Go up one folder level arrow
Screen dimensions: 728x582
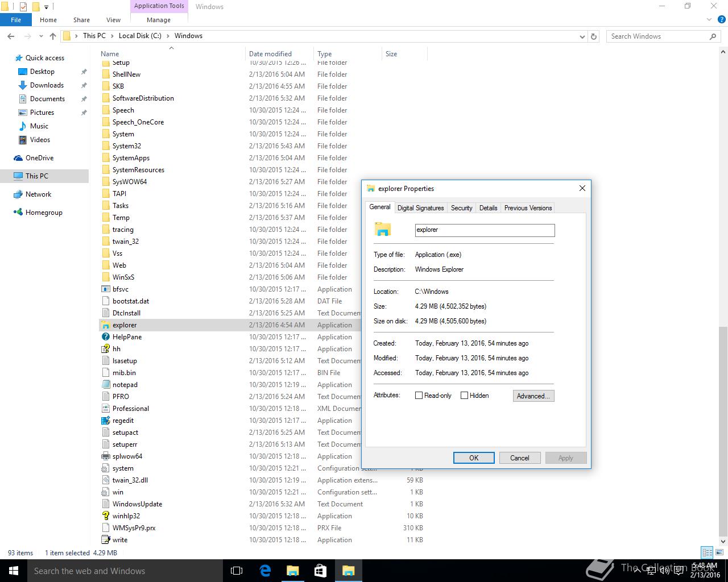(53, 36)
